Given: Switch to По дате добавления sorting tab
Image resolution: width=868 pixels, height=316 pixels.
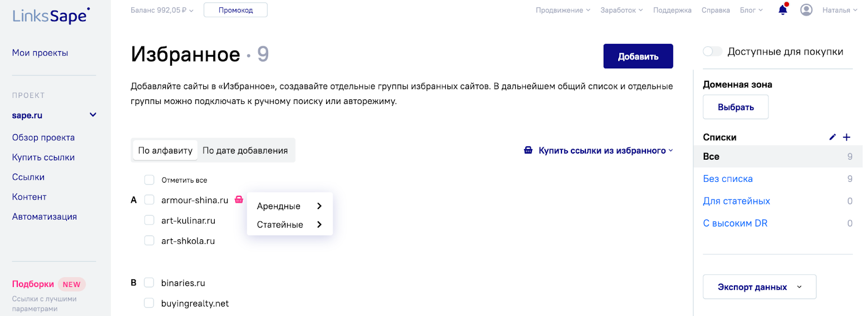Looking at the screenshot, I should [x=245, y=150].
